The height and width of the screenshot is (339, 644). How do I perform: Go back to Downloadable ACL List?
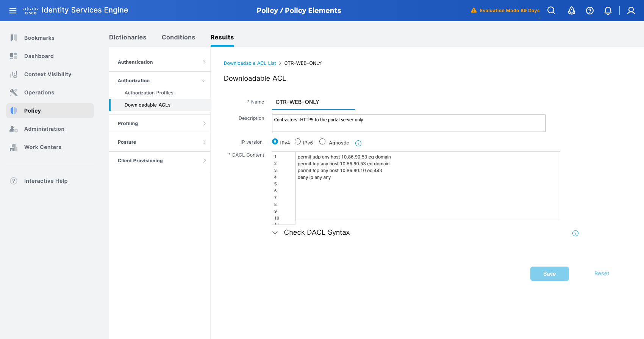point(250,63)
